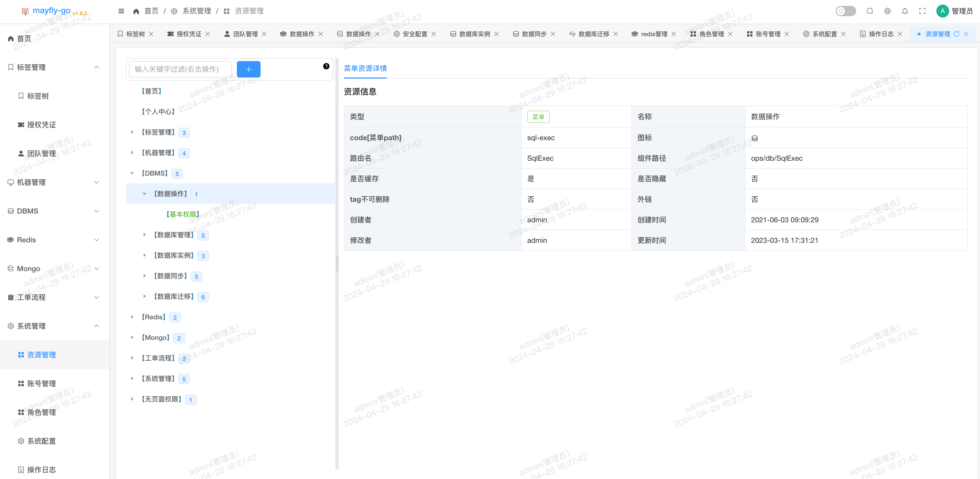980x479 pixels.
Task: Add a new resource with plus button
Action: [x=248, y=69]
